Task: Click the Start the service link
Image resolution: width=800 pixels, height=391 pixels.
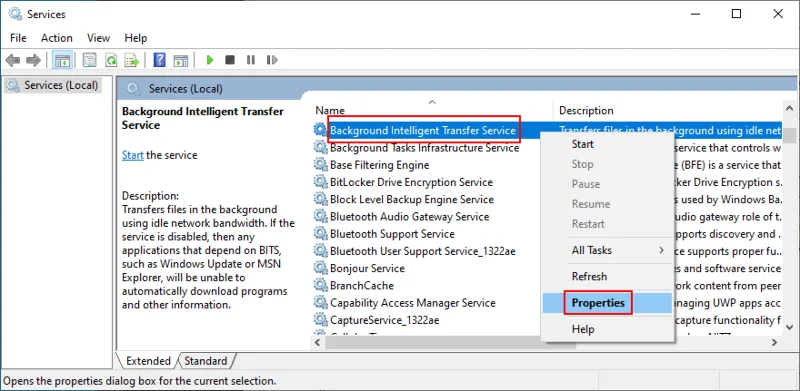Action: click(133, 155)
